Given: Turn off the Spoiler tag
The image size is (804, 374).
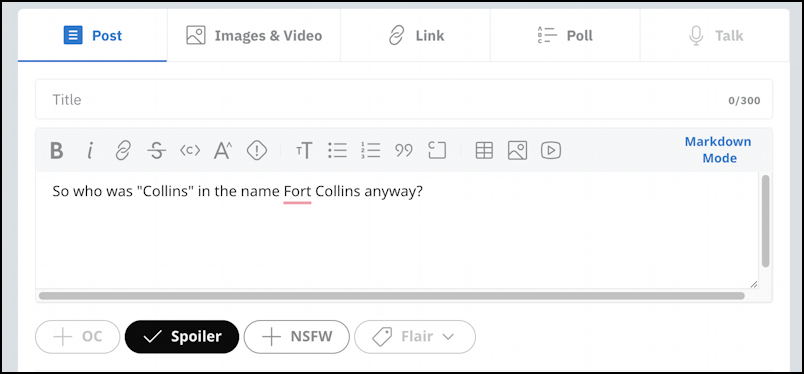Looking at the screenshot, I should (x=182, y=337).
